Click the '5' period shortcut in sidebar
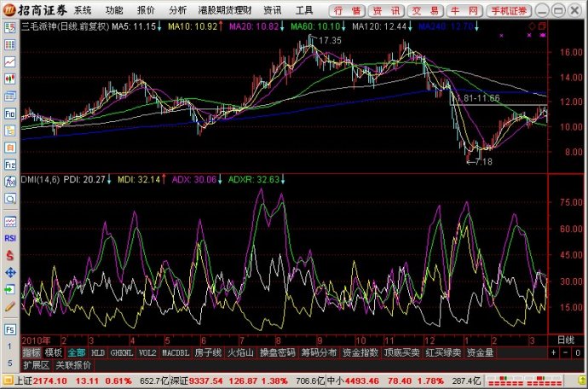 point(9,363)
